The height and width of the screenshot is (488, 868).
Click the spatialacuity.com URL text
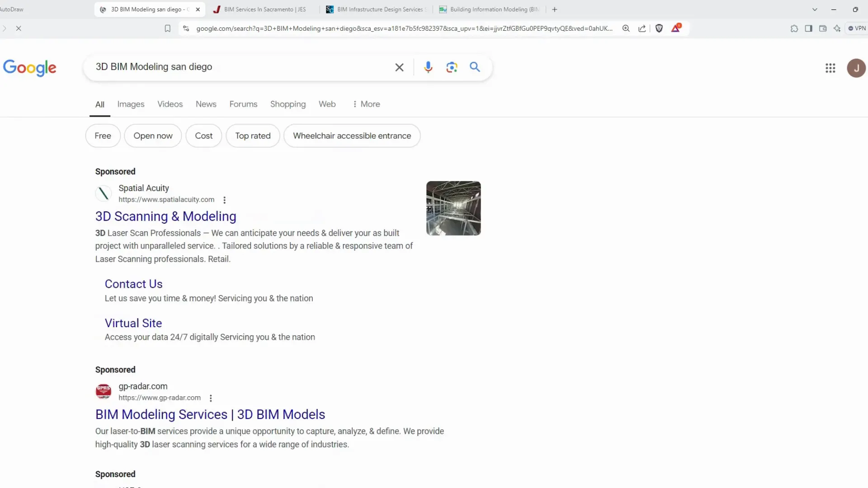coord(166,200)
